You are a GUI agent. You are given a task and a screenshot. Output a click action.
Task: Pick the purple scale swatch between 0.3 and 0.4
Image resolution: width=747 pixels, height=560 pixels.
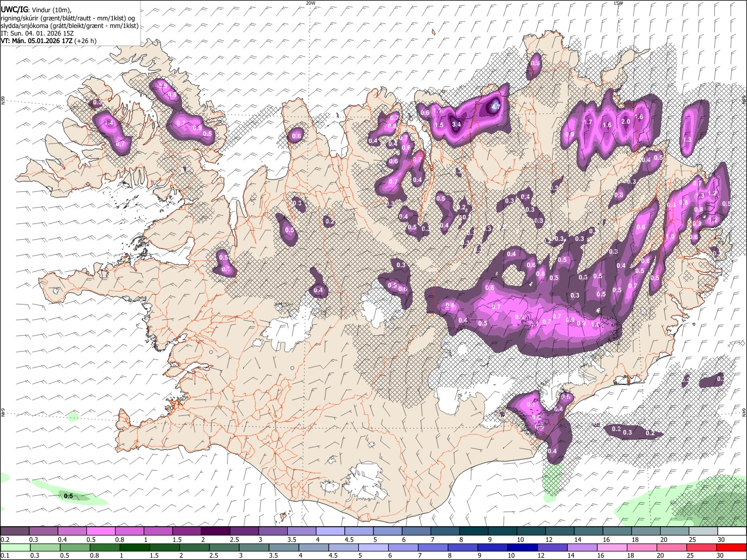[x=43, y=531]
